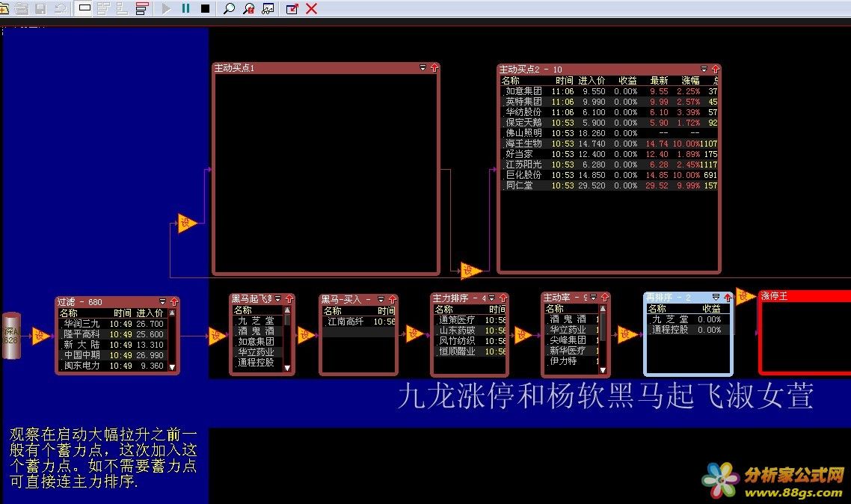Click scroll-up arrow in 过滤 panel
851x504 pixels.
click(173, 313)
